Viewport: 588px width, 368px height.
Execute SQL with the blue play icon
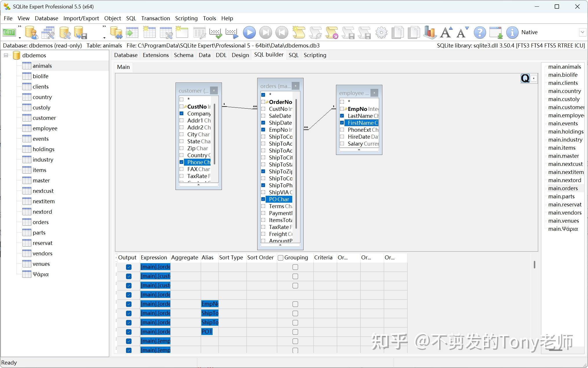249,32
